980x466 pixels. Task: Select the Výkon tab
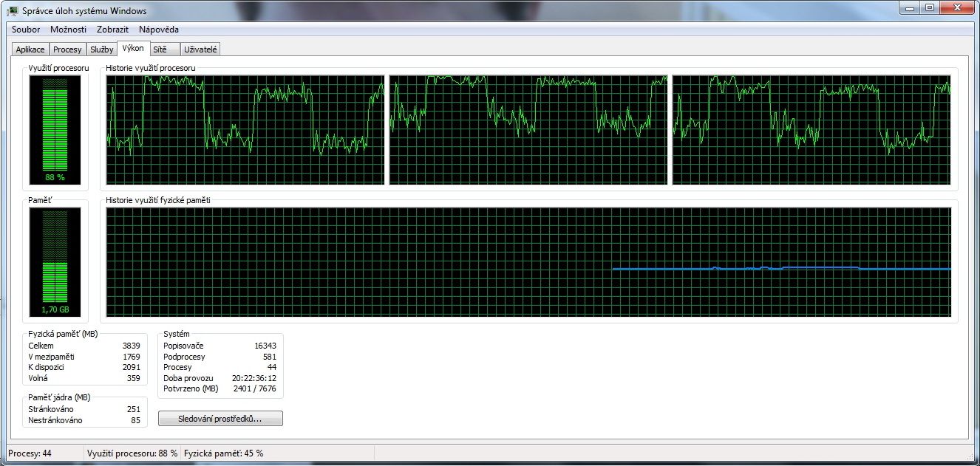coord(133,49)
